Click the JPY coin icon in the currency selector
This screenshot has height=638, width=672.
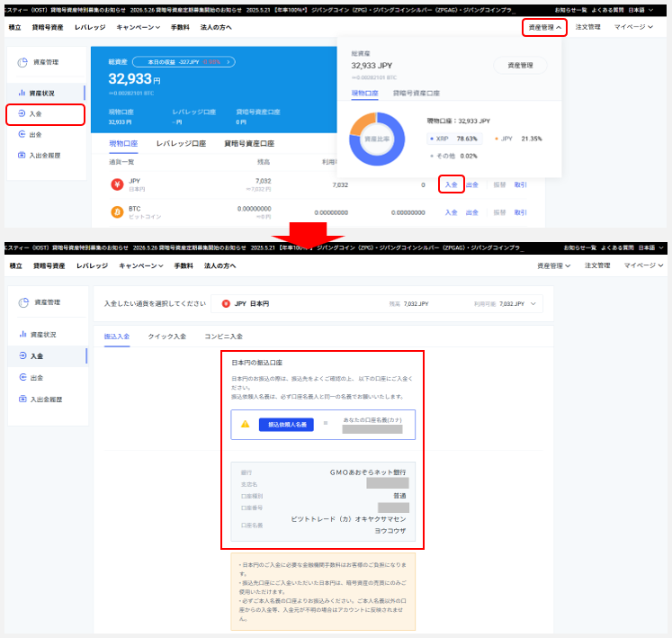[226, 303]
